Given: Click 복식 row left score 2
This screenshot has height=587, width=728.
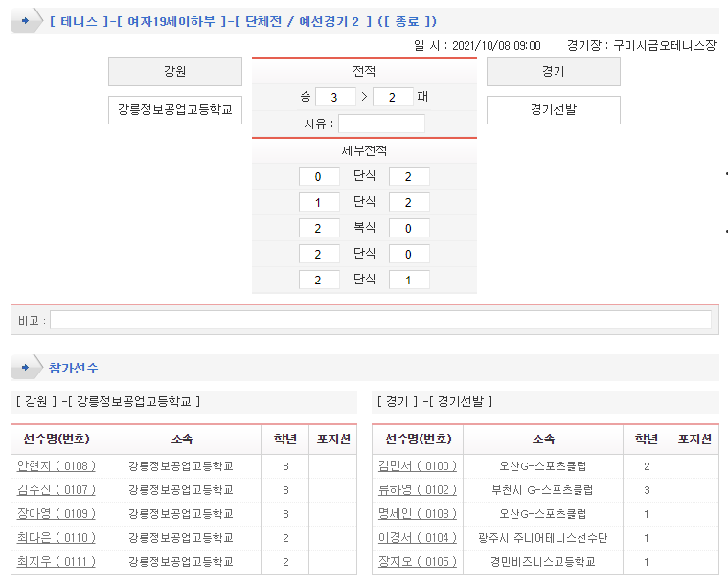Looking at the screenshot, I should (x=319, y=228).
